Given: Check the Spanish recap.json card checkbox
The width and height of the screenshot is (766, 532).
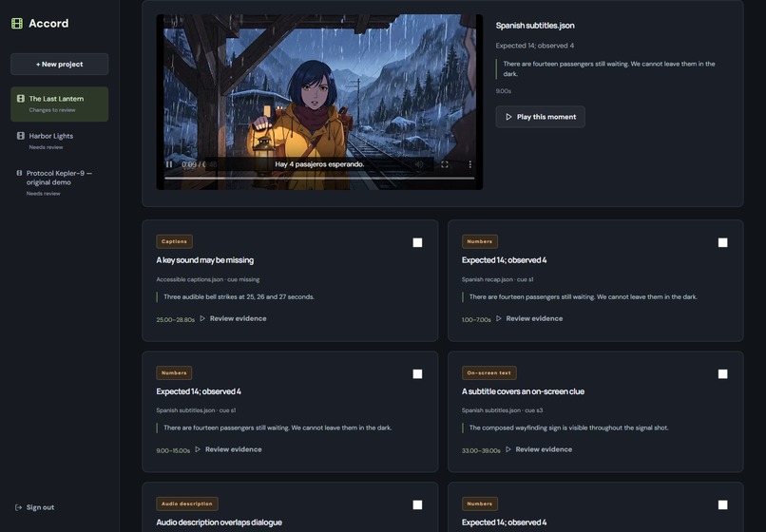Looking at the screenshot, I should [x=723, y=243].
